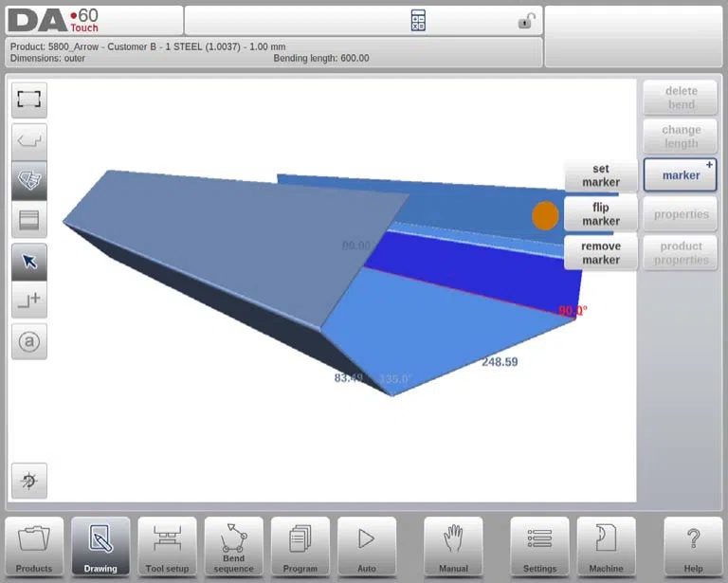Screen dimensions: 728x583
Task: Click the 'set marker' option
Action: (x=601, y=175)
